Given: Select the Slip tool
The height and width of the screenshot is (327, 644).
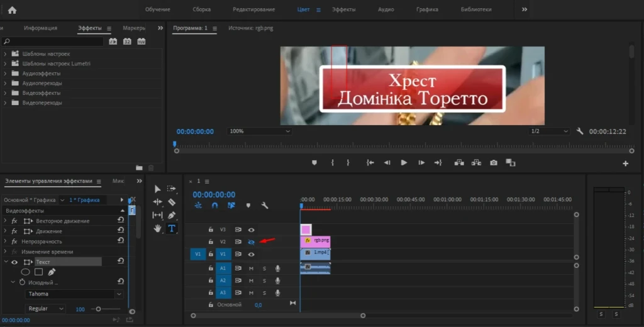Looking at the screenshot, I should [157, 215].
